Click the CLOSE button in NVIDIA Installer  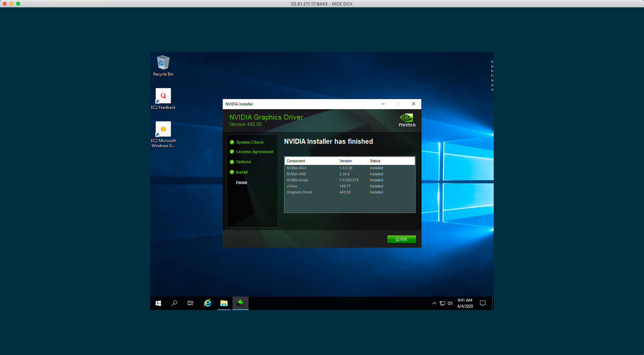(x=401, y=239)
